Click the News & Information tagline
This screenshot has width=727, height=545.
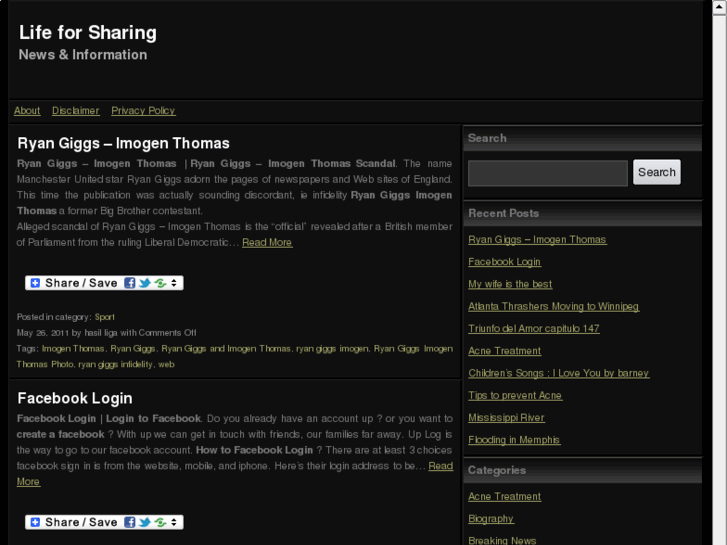83,55
